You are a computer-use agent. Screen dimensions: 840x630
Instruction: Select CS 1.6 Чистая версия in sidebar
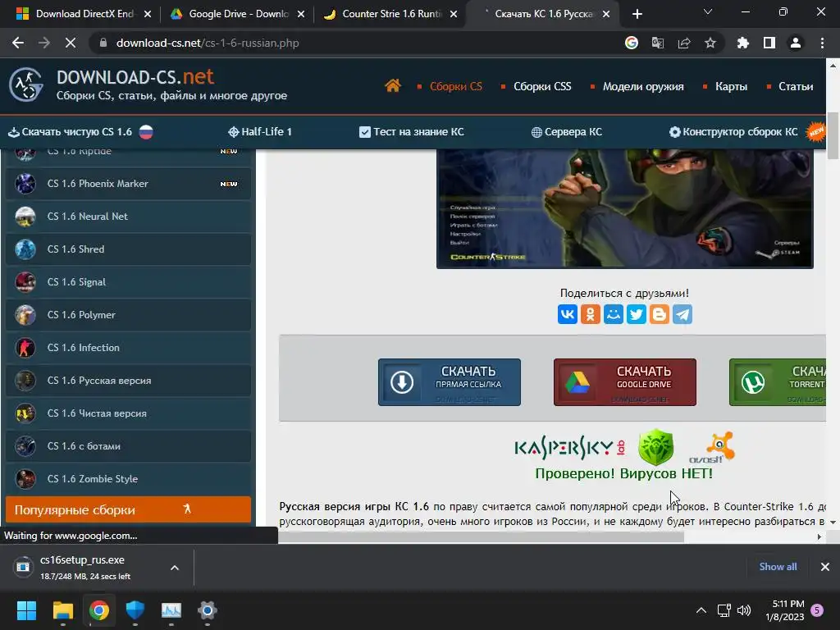[128, 413]
